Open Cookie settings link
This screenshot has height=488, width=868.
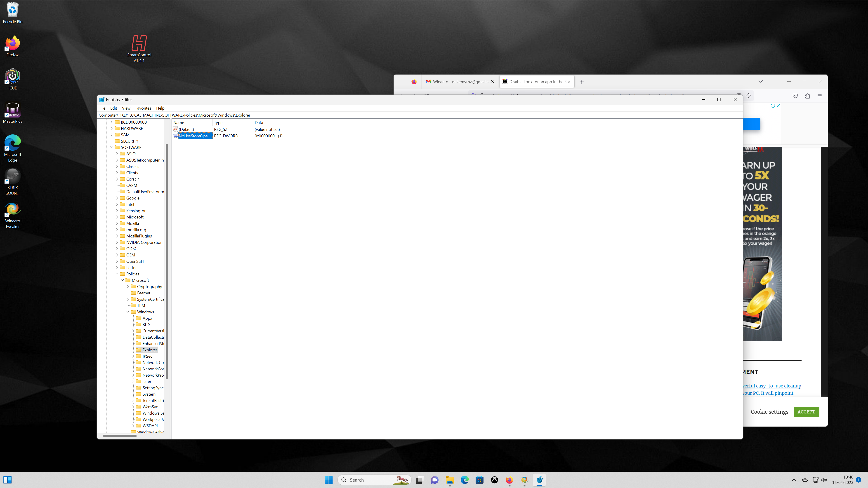coord(769,412)
